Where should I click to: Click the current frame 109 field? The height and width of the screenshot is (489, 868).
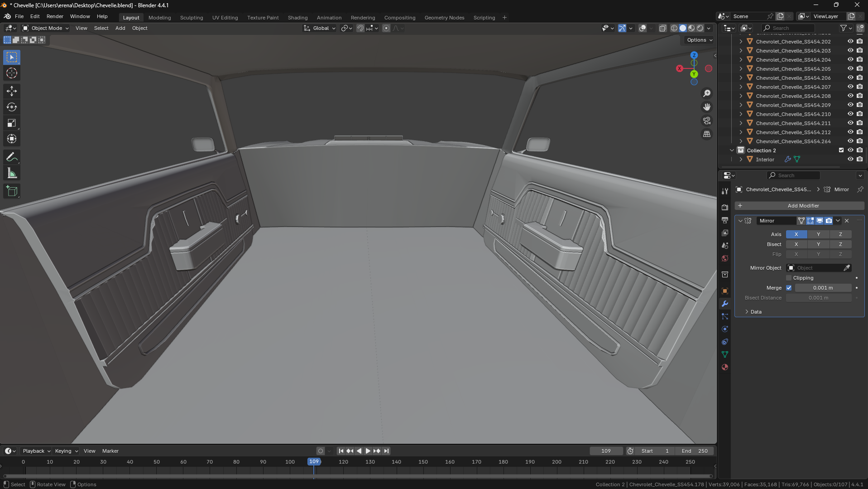pyautogui.click(x=606, y=451)
